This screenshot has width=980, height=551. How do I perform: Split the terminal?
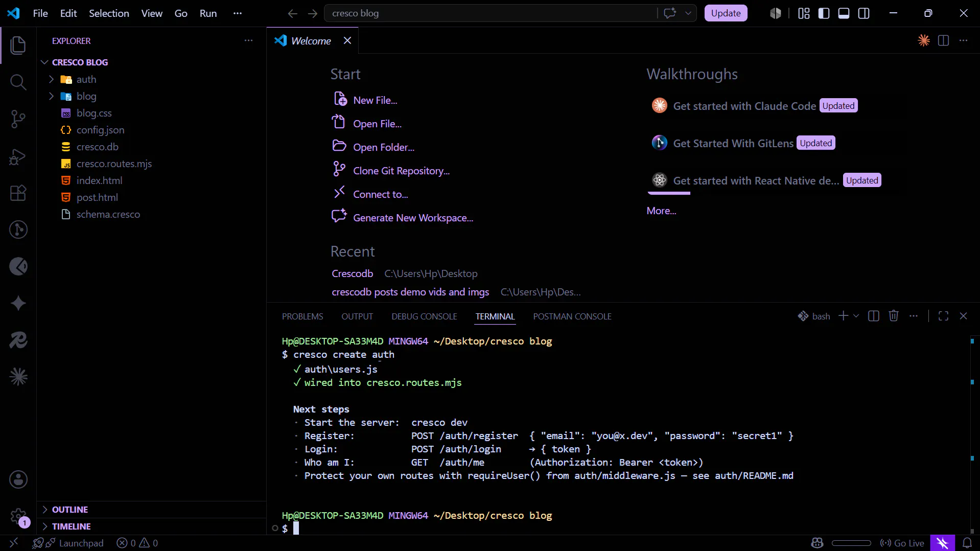tap(874, 316)
